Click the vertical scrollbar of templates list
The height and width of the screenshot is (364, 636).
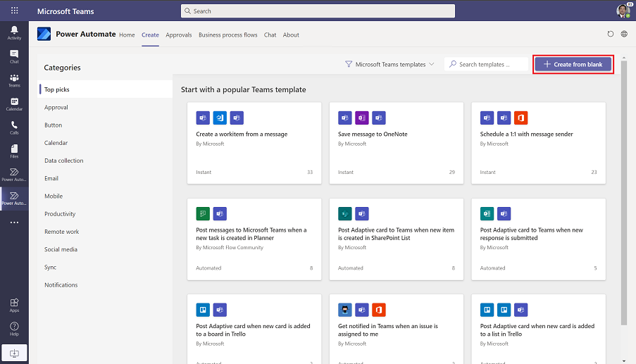point(624,193)
